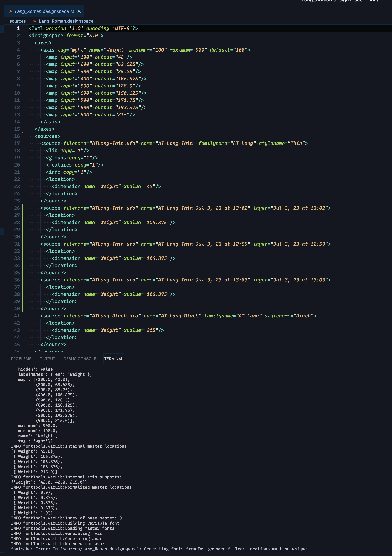392x556 pixels.
Task: Click the designspace file icon in the editor tab
Action: [10, 11]
